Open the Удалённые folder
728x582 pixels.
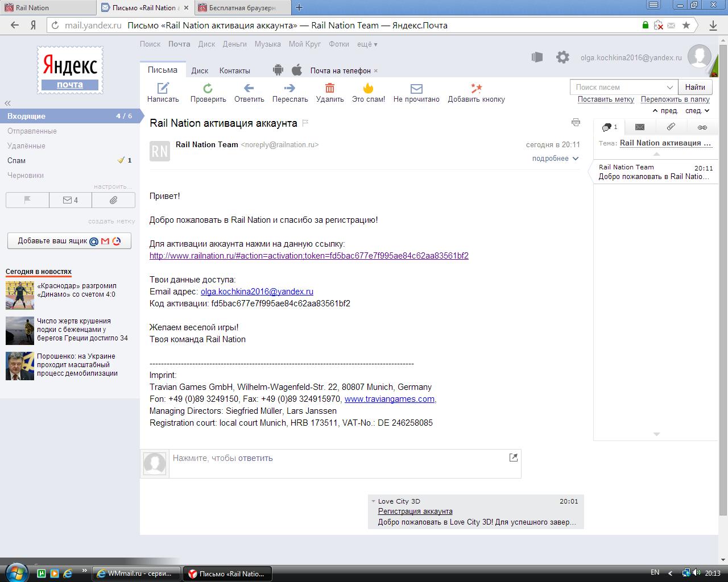coord(26,145)
